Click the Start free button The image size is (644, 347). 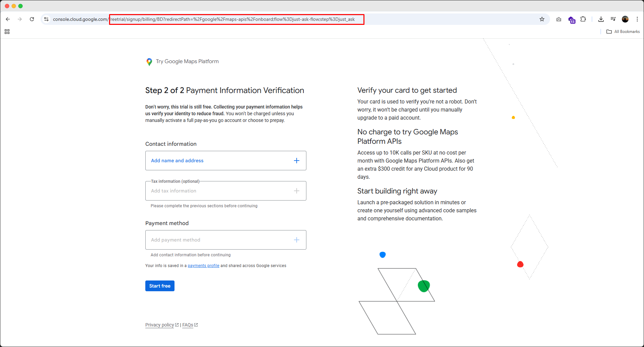tap(160, 286)
